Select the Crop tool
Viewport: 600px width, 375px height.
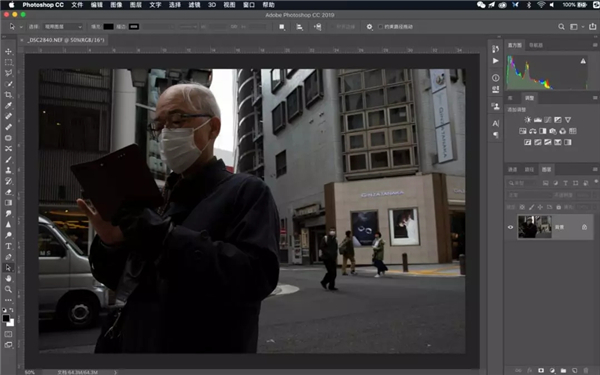8,95
